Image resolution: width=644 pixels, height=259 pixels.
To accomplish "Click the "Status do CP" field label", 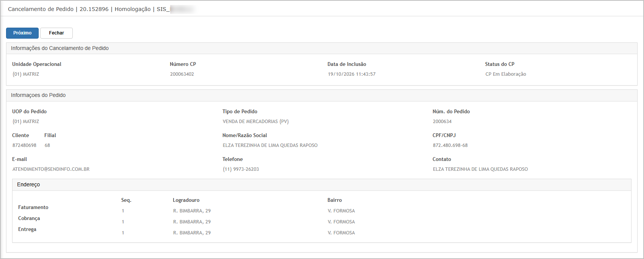I will (500, 64).
